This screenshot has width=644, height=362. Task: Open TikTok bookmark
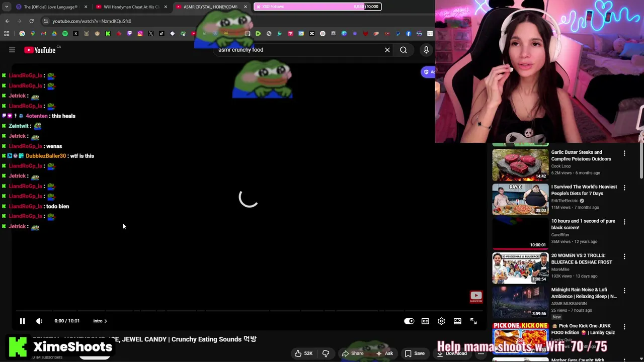tap(162, 34)
